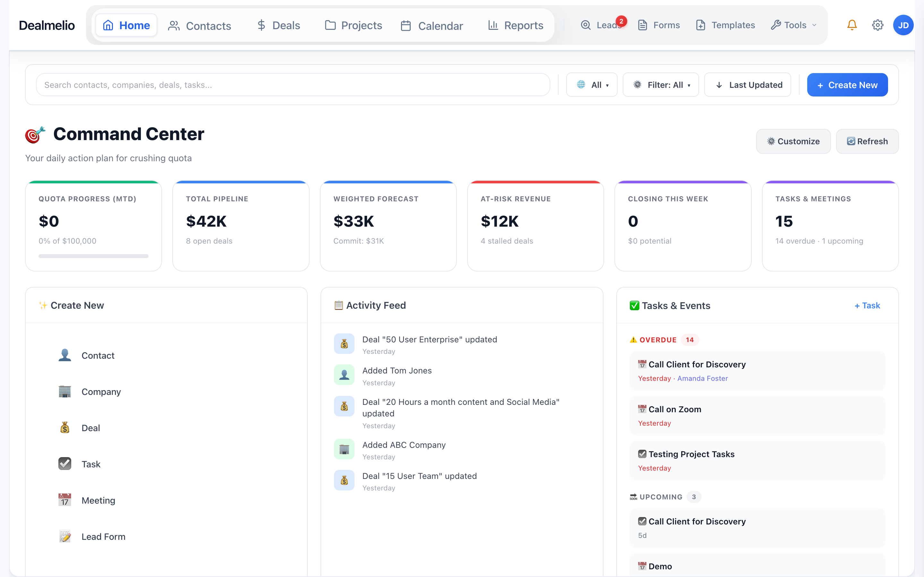Image resolution: width=924 pixels, height=577 pixels.
Task: Click the Lead Form icon to create one
Action: point(65,536)
